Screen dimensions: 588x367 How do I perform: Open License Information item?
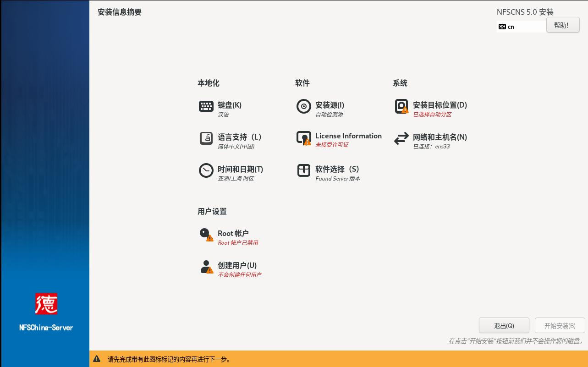click(348, 136)
